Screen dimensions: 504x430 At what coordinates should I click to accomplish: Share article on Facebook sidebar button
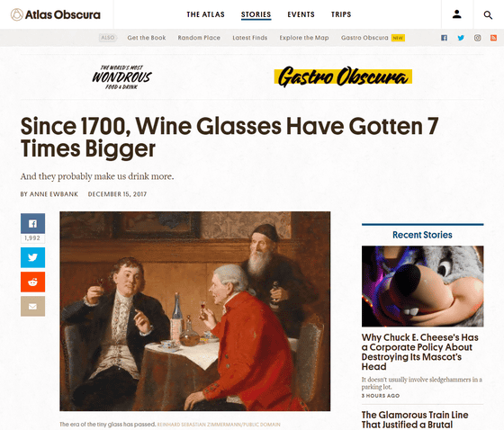click(32, 223)
